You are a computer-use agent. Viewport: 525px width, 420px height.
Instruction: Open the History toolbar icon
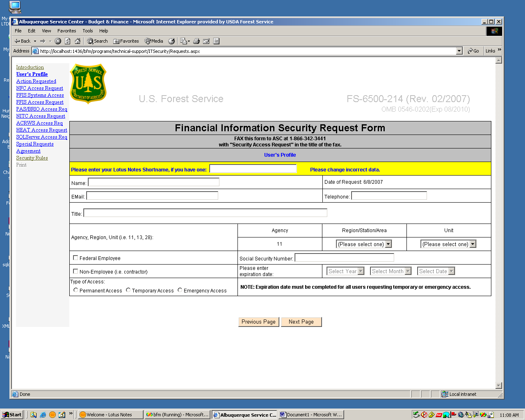click(171, 41)
